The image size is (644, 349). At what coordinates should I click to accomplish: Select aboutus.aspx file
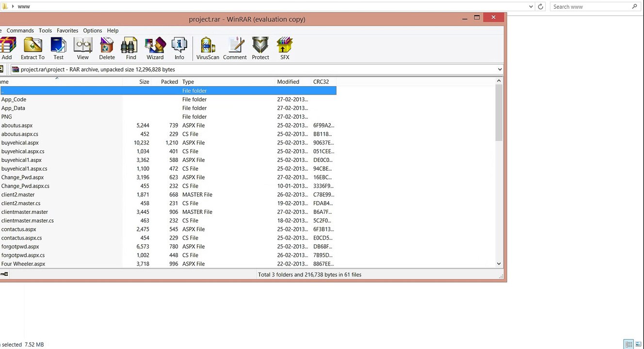pos(168,126)
